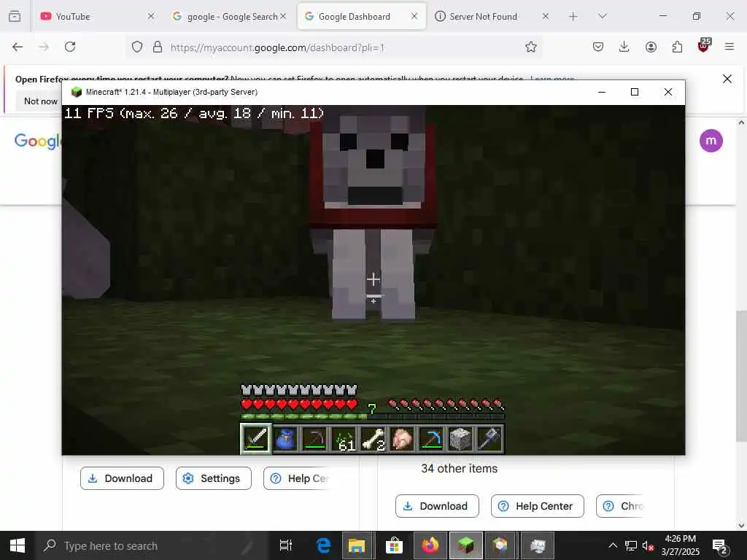
Task: Click the '34 other items' text
Action: [459, 469]
